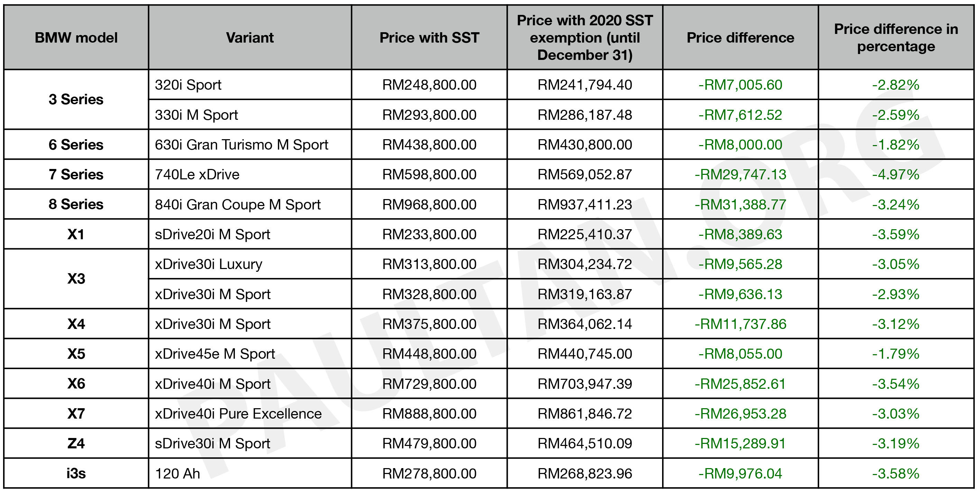Screen dimensions: 980x492
Task: Click the -RM8,055.00 price difference
Action: (x=740, y=354)
